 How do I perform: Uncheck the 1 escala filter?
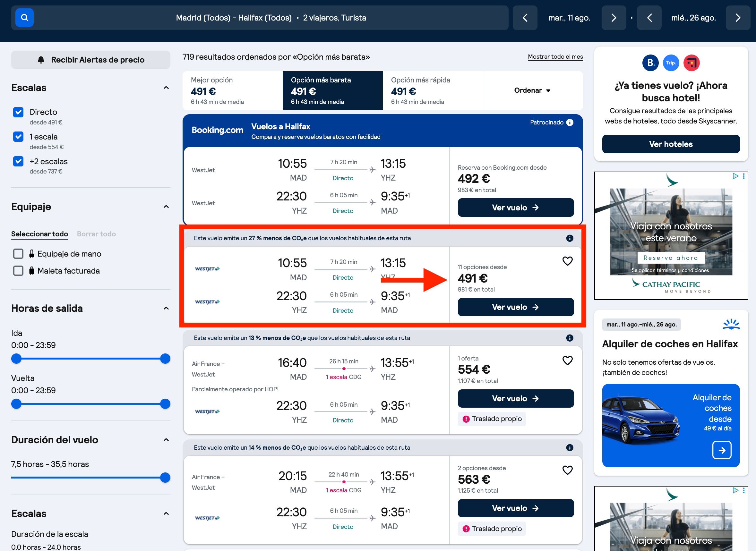[18, 137]
